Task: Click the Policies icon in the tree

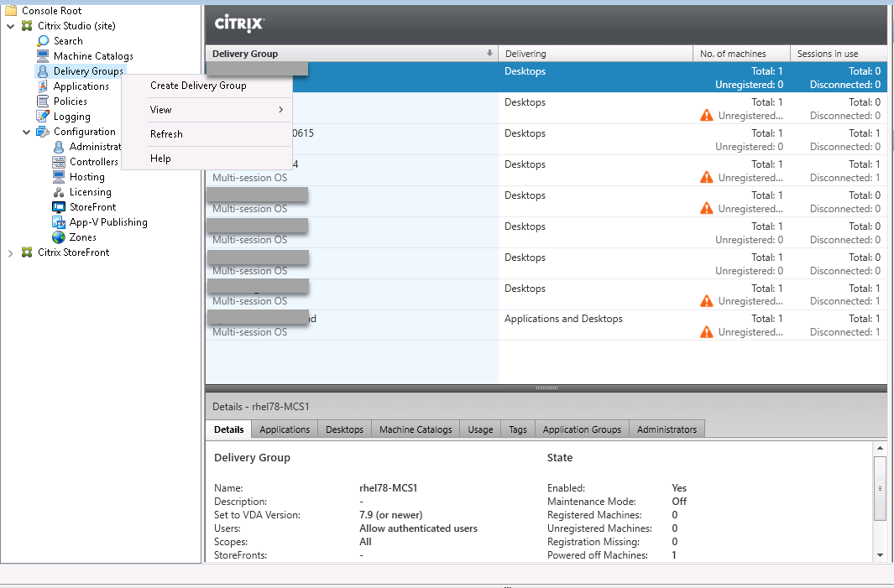Action: coord(43,101)
